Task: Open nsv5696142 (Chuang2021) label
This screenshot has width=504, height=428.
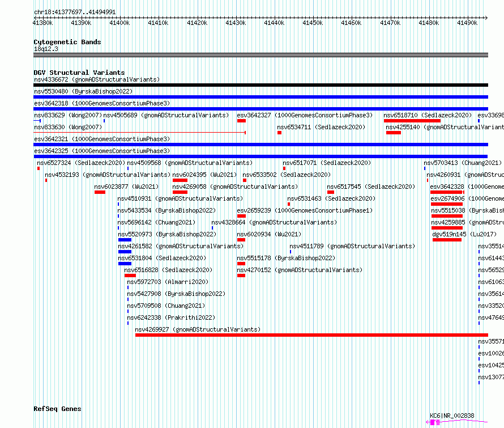Action: coord(156,222)
